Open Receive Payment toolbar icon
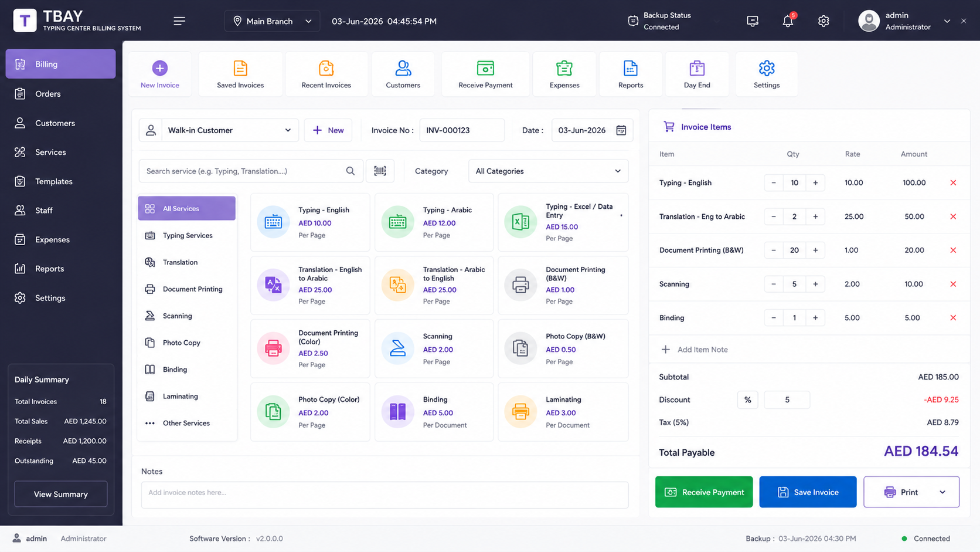This screenshot has height=552, width=980. 485,74
